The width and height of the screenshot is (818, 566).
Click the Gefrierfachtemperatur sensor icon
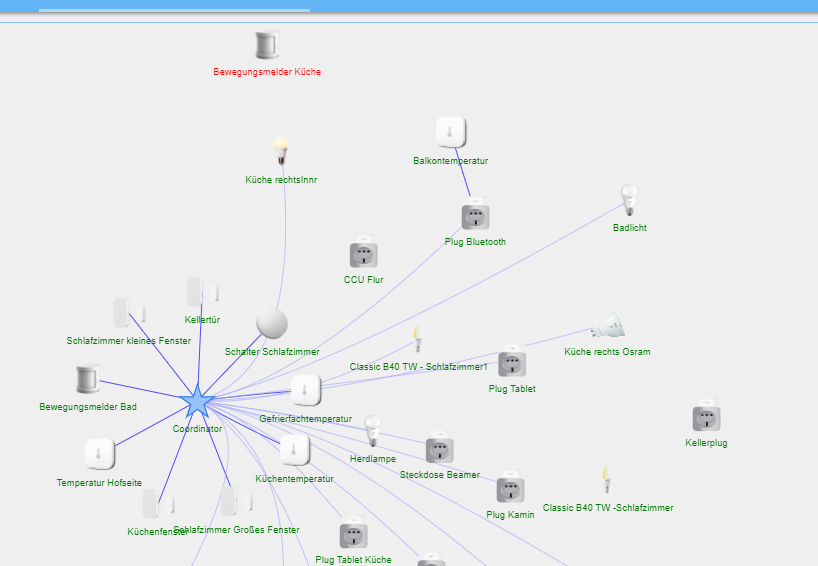point(306,390)
